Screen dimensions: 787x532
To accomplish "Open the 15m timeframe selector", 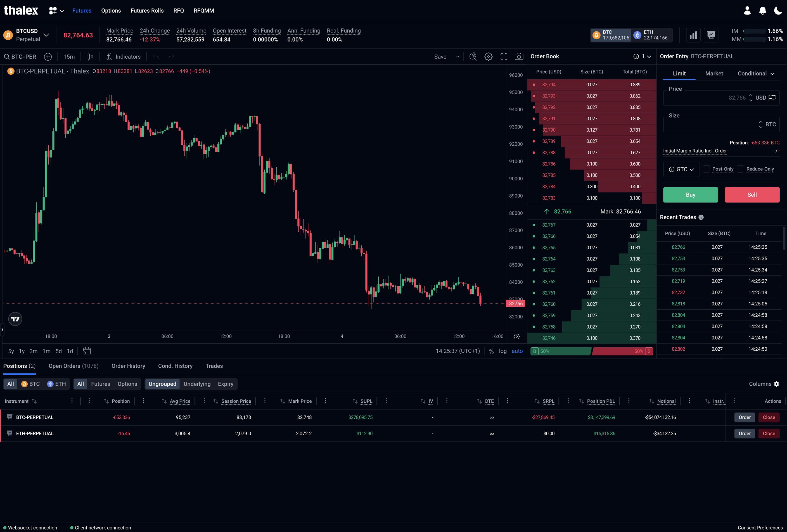I will point(69,56).
